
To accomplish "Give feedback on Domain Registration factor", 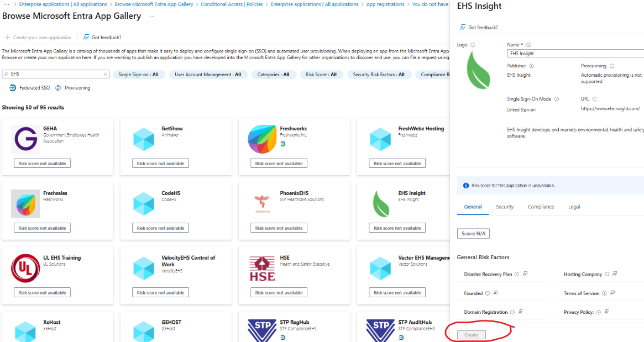I will click(520, 312).
